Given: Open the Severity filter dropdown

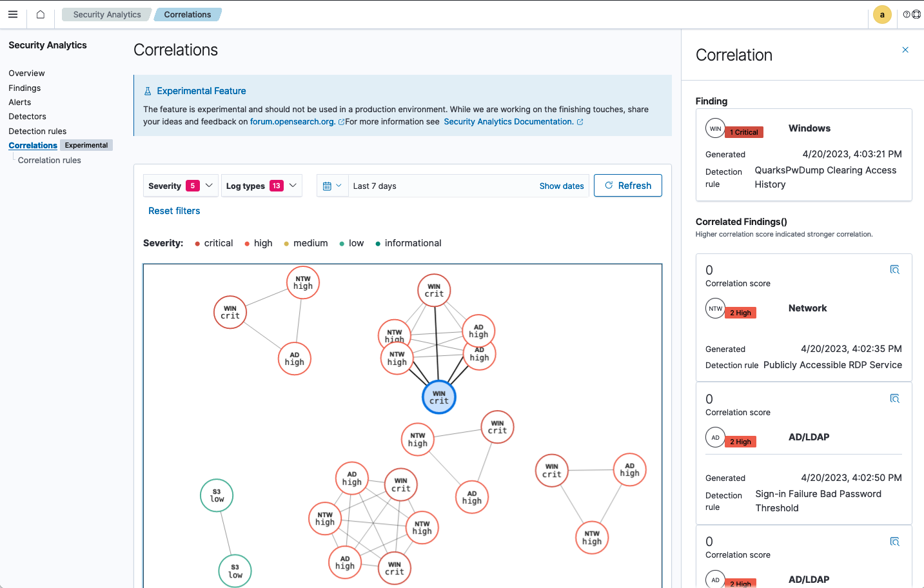Looking at the screenshot, I should tap(180, 185).
